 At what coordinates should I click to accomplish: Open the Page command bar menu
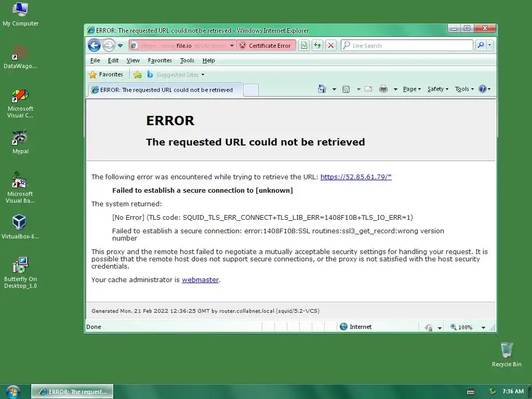tap(411, 89)
